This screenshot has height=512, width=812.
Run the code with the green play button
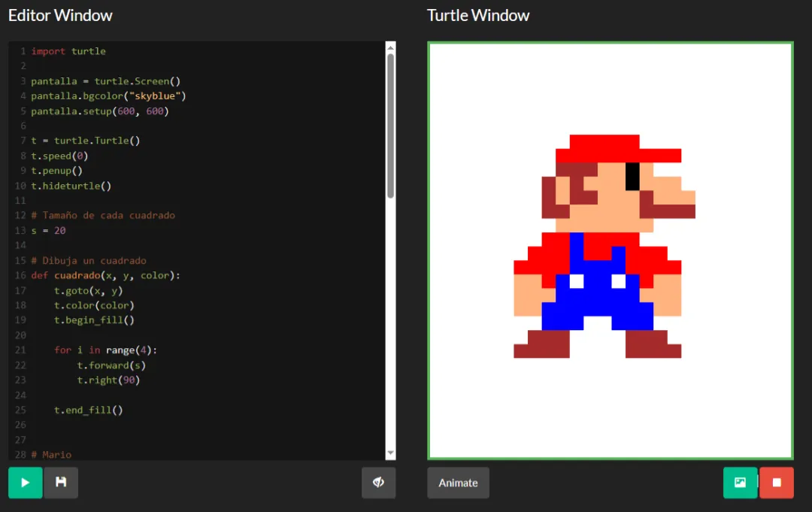[26, 483]
